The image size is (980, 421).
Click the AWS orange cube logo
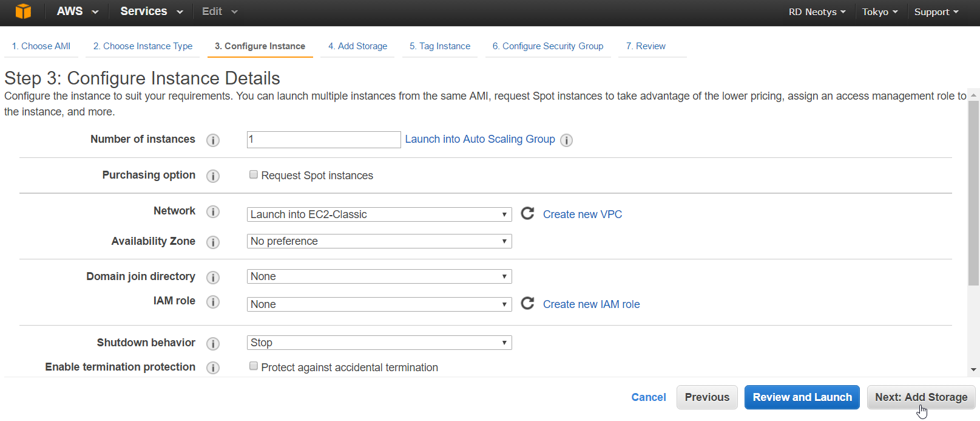(x=23, y=12)
